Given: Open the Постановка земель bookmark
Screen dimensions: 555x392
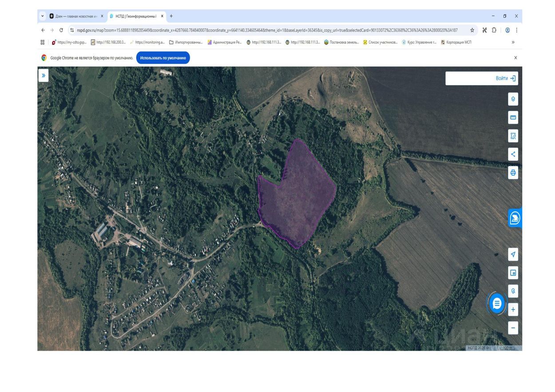Looking at the screenshot, I should click(x=341, y=42).
